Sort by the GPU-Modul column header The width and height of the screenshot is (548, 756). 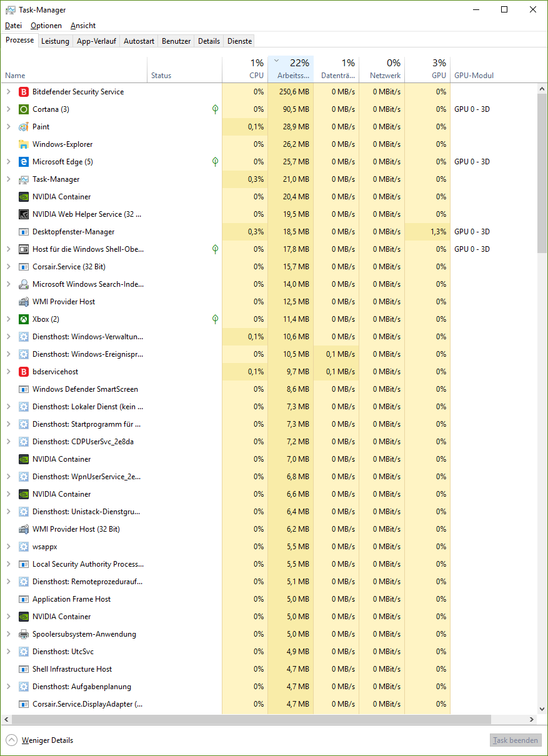pyautogui.click(x=494, y=69)
